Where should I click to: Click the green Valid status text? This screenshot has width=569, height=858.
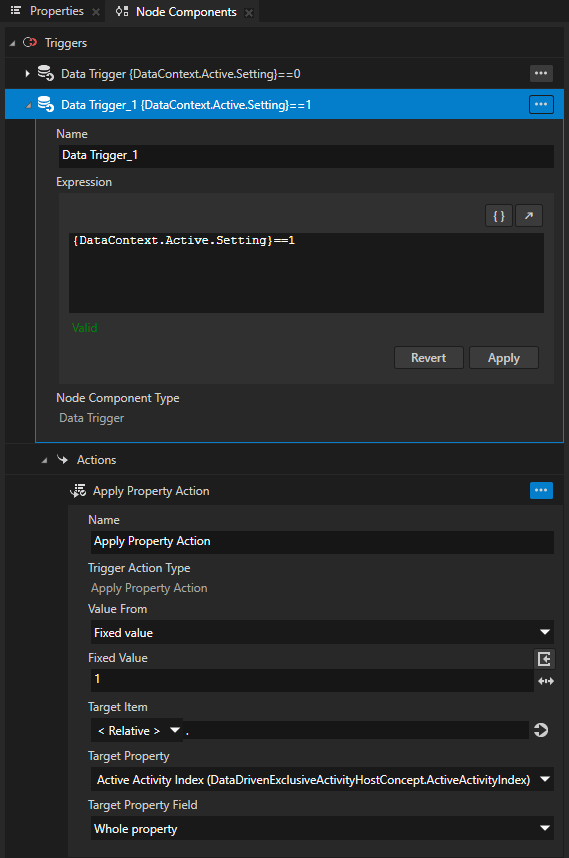(85, 328)
